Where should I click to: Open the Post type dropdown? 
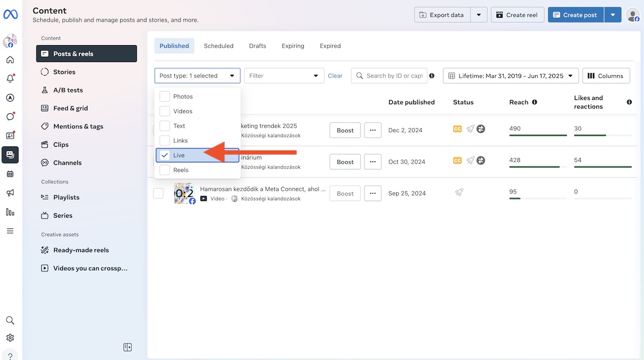pyautogui.click(x=197, y=76)
